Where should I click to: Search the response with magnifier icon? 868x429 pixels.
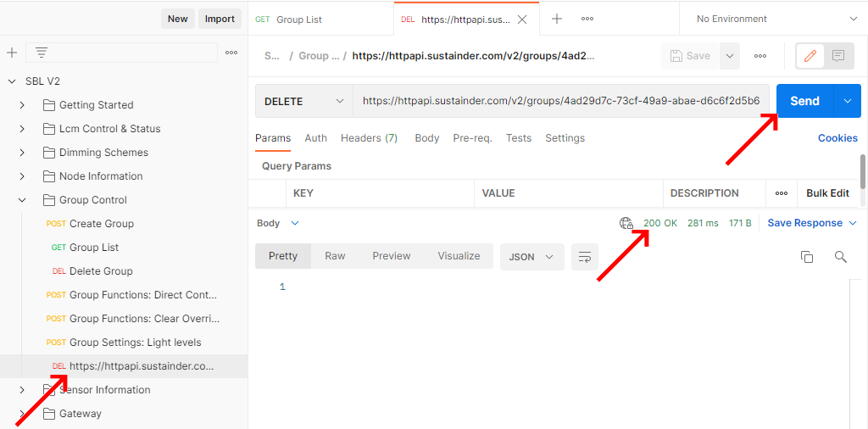tap(840, 257)
